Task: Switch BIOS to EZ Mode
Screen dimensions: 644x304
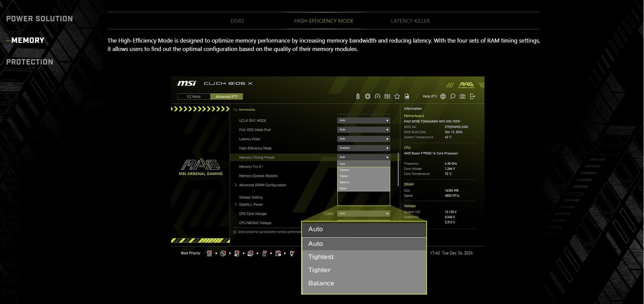Action: (194, 97)
